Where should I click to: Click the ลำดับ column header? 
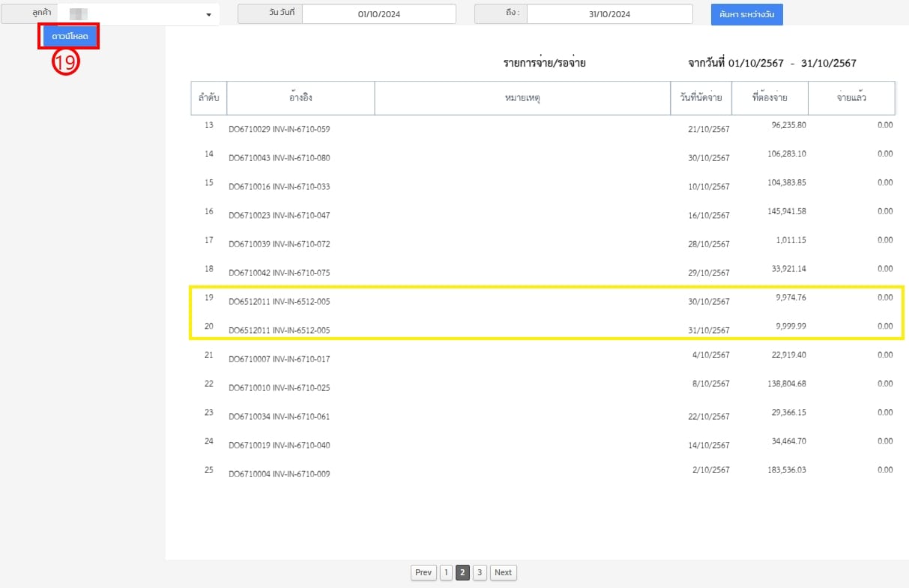208,98
